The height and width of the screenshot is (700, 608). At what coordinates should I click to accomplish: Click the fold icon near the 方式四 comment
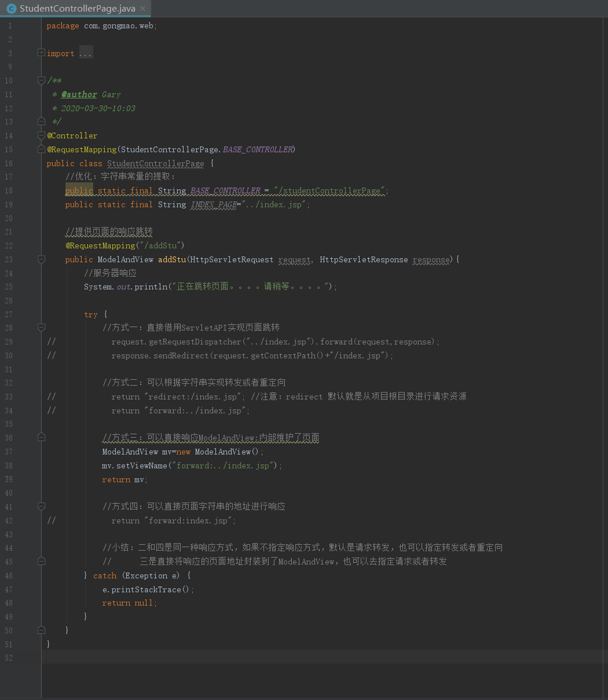[41, 506]
